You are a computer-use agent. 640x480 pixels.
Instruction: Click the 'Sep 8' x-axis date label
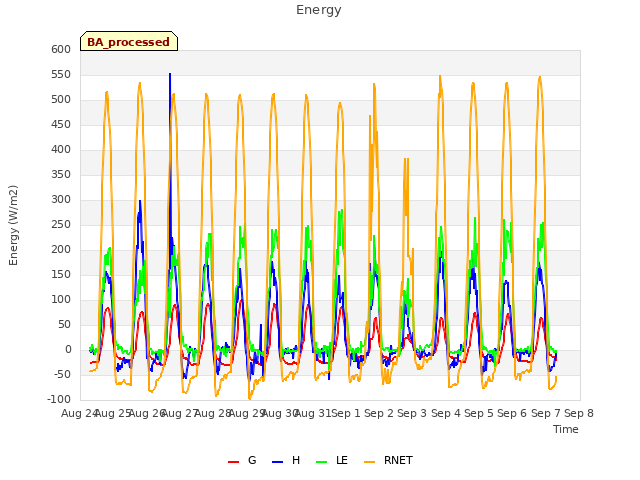tap(579, 413)
